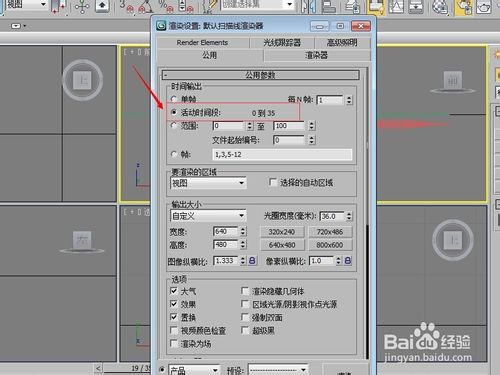
Task: Enable 选择的自动区域 checkbox
Action: tap(273, 182)
